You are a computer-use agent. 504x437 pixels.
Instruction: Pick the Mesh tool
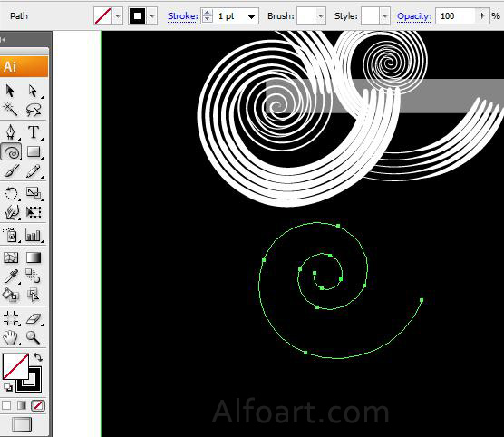coord(11,257)
